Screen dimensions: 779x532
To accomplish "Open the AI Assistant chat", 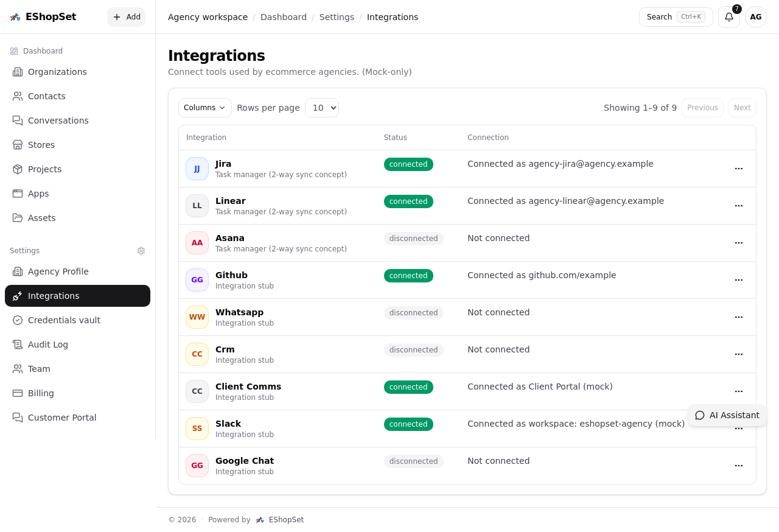I will click(x=728, y=415).
